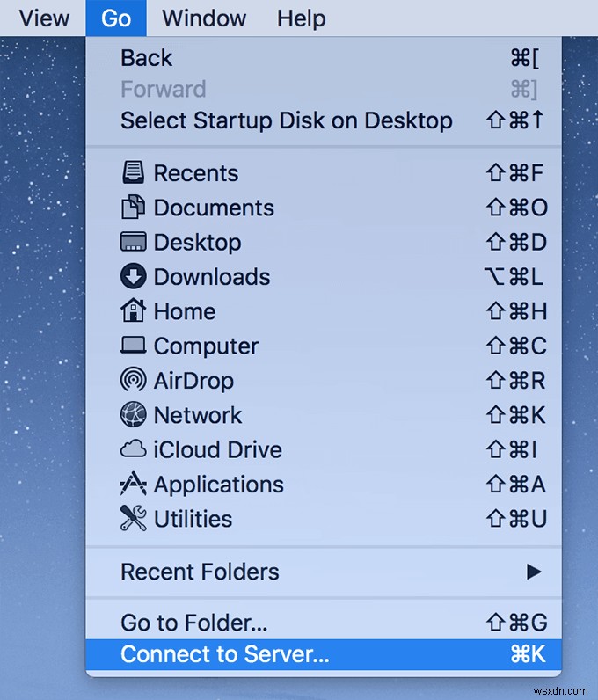
Task: Click the Network globe icon
Action: [133, 414]
